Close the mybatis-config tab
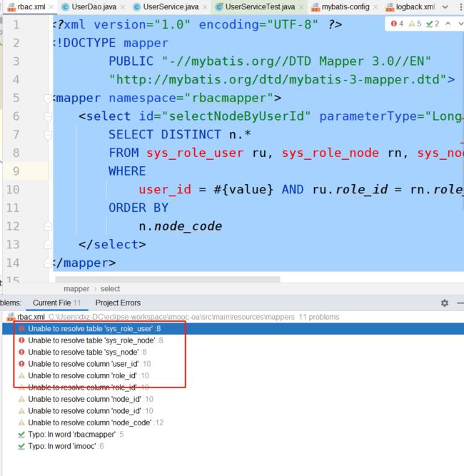This screenshot has height=476, width=464. tap(375, 7)
